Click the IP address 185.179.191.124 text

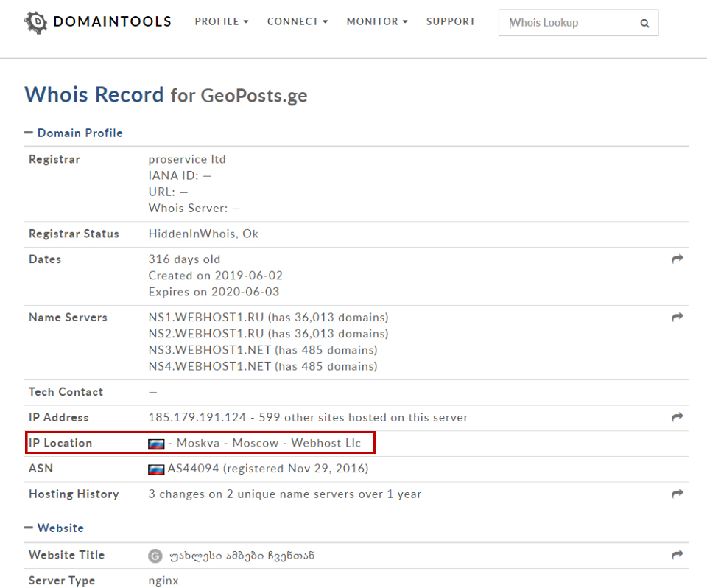(x=197, y=418)
